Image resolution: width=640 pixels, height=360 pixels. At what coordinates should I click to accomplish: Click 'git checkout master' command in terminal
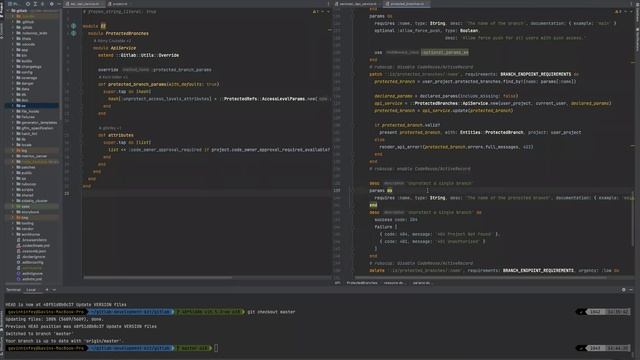click(271, 312)
